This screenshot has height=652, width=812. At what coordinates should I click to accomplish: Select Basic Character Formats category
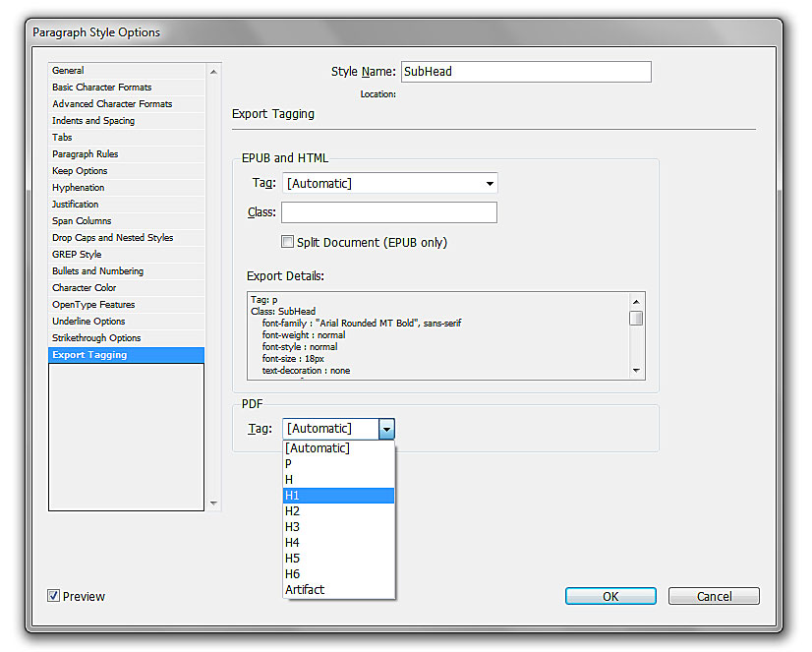pyautogui.click(x=127, y=87)
